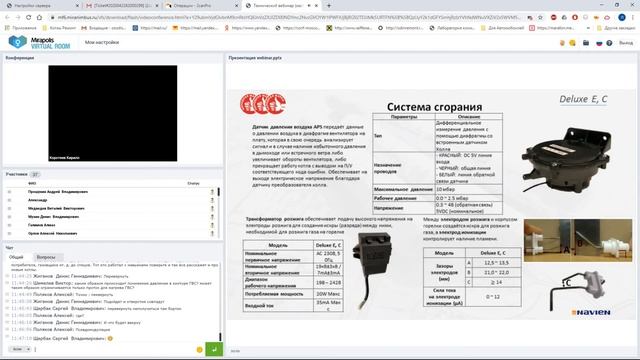Select participant Прошкин Андрей Владимирович
This screenshot has width=640, height=360.
(x=58, y=192)
